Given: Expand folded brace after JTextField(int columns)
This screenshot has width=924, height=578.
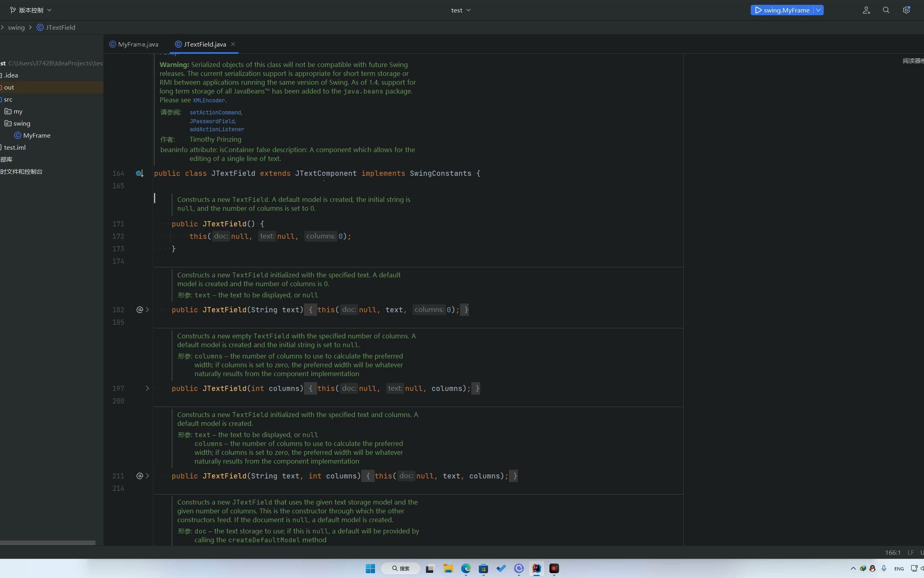Looking at the screenshot, I should [x=310, y=388].
